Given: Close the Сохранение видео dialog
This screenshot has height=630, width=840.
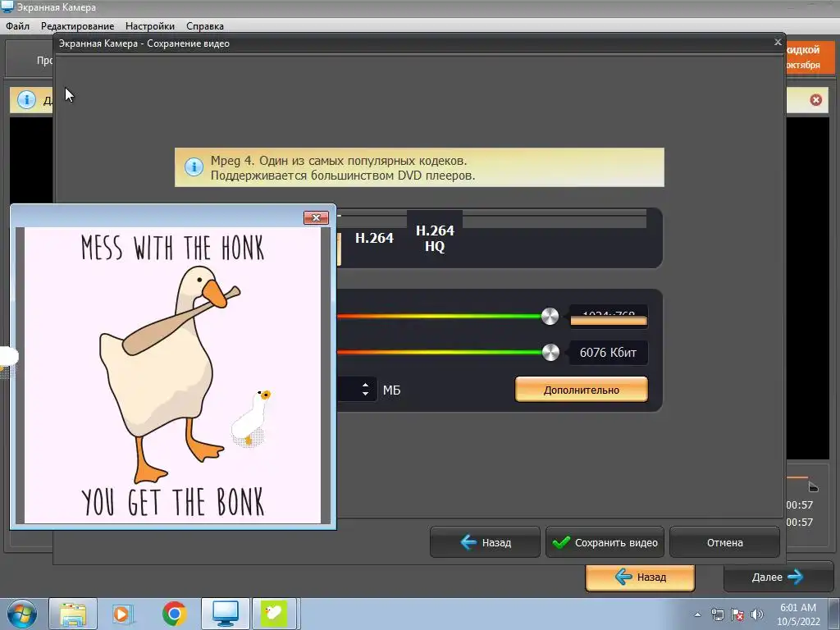Looking at the screenshot, I should point(778,42).
